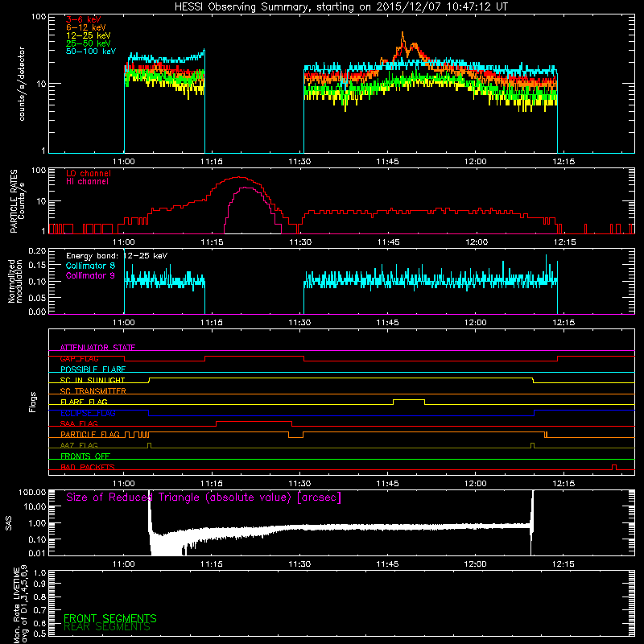The height and width of the screenshot is (644, 644).
Task: Select the FRONT SEGMENTS legend text
Action: [110, 618]
